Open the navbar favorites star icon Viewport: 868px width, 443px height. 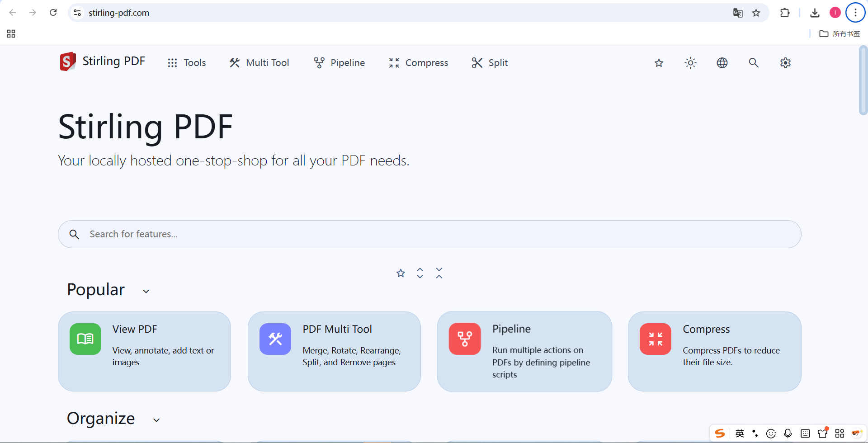[x=659, y=63]
